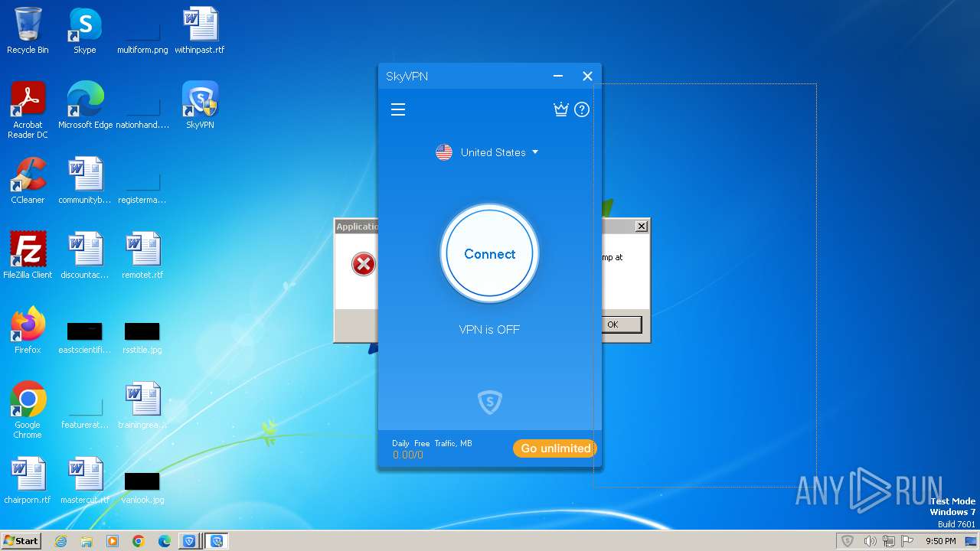980x551 pixels.
Task: Select the chairporn.rtf document
Action: pos(28,481)
